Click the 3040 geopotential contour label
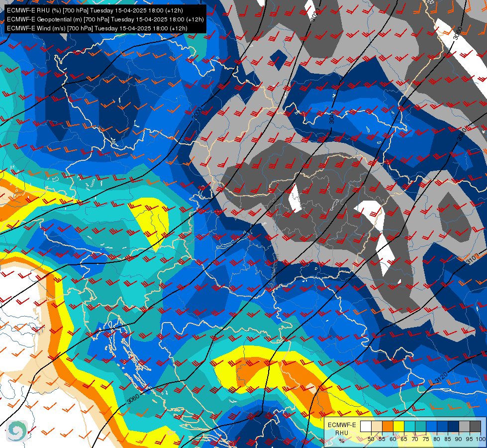This screenshot has height=448, width=487. click(332, 117)
